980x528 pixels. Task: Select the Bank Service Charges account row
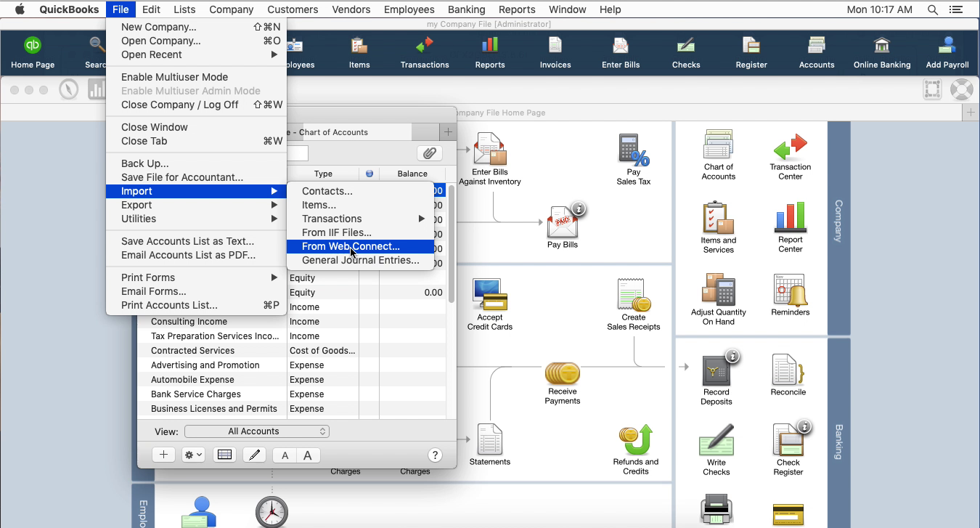[292, 394]
